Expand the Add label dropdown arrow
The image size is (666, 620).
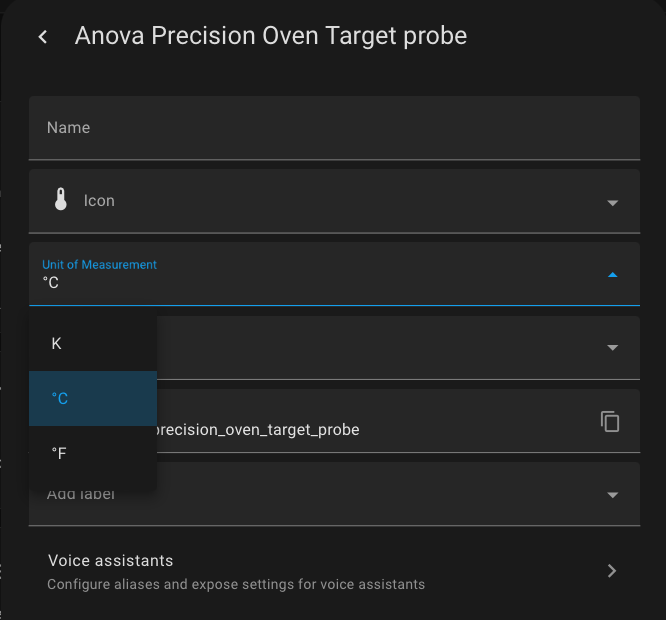coord(612,495)
